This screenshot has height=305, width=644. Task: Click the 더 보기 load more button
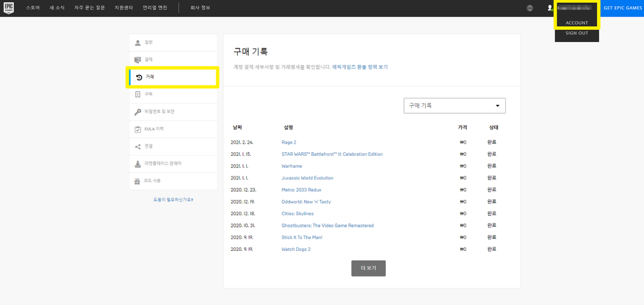[368, 268]
